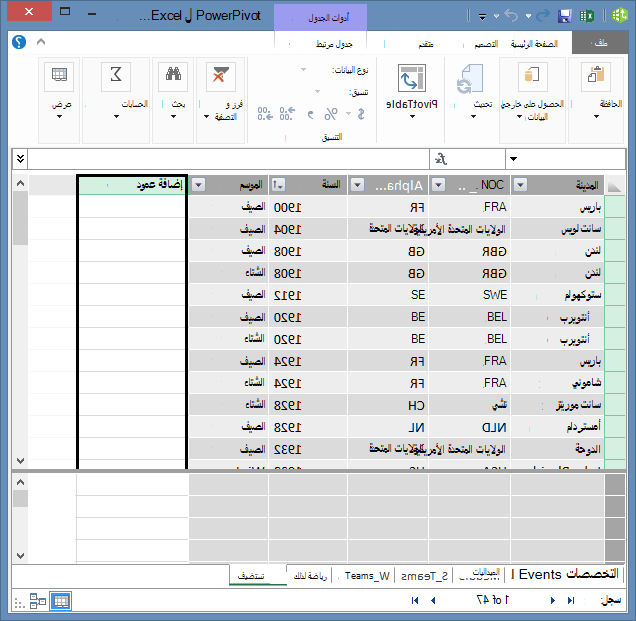Open Format (تنسيق) dropdown in ribbon
This screenshot has height=621, width=636.
[318, 92]
